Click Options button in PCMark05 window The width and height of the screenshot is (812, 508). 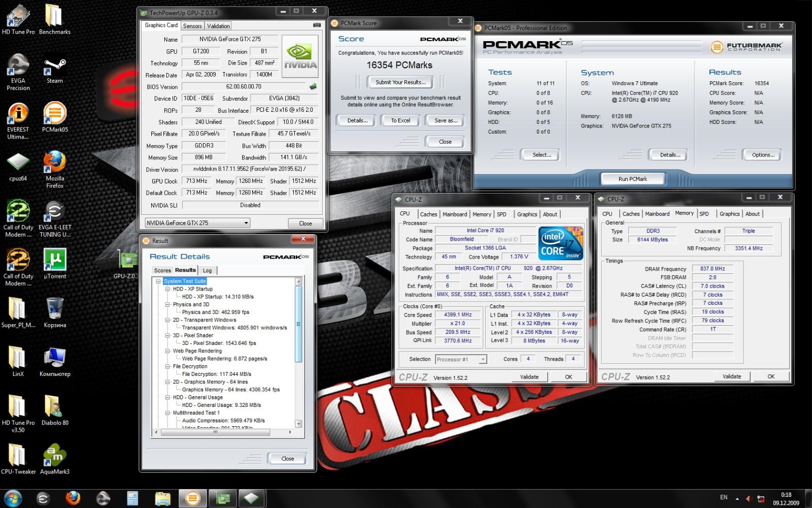[763, 155]
